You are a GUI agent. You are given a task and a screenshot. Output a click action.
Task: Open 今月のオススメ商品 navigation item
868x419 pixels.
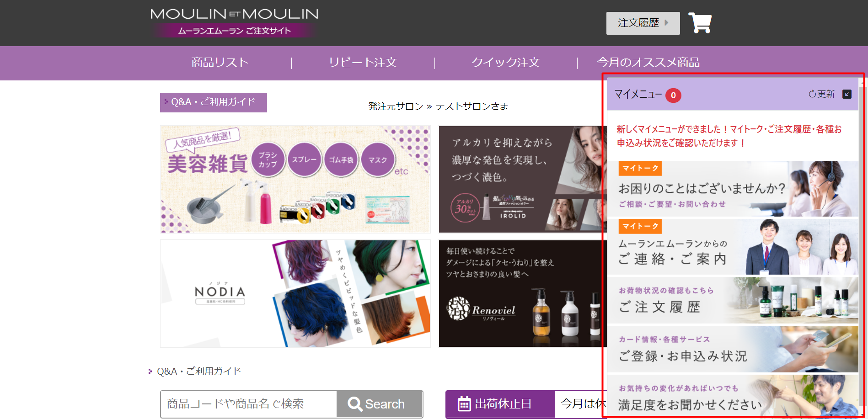coord(648,63)
